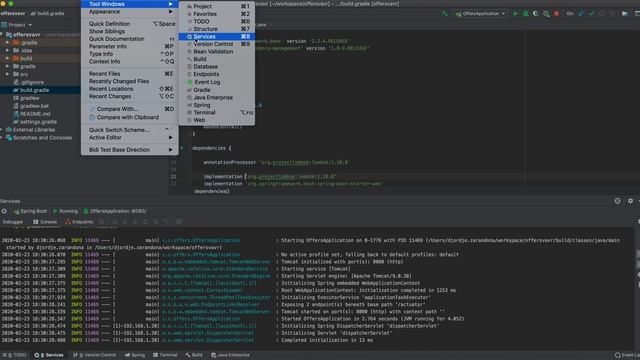Click the Debug bug icon in toolbar

click(526, 13)
